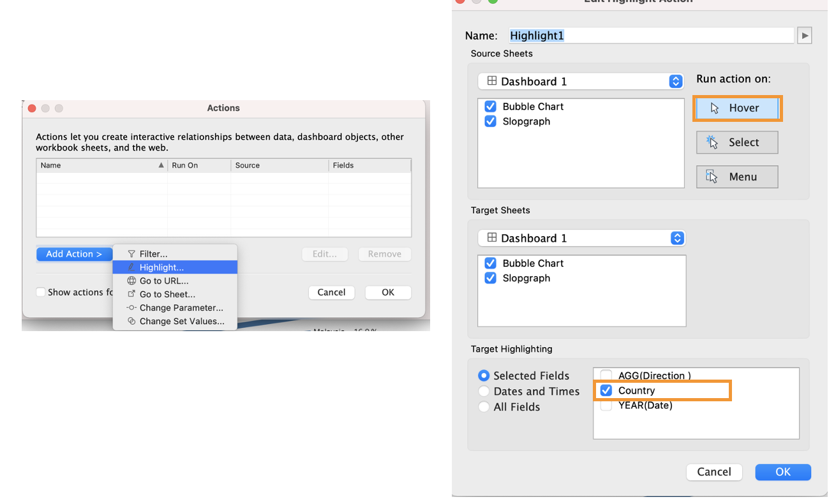Image resolution: width=836 pixels, height=504 pixels.
Task: Set action to run on Menu
Action: pos(737,177)
